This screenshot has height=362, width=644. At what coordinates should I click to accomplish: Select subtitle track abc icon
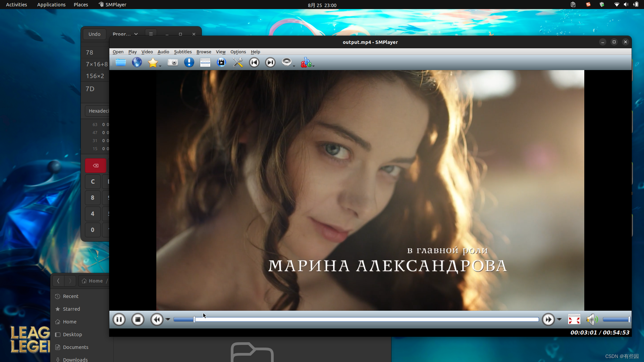[306, 62]
